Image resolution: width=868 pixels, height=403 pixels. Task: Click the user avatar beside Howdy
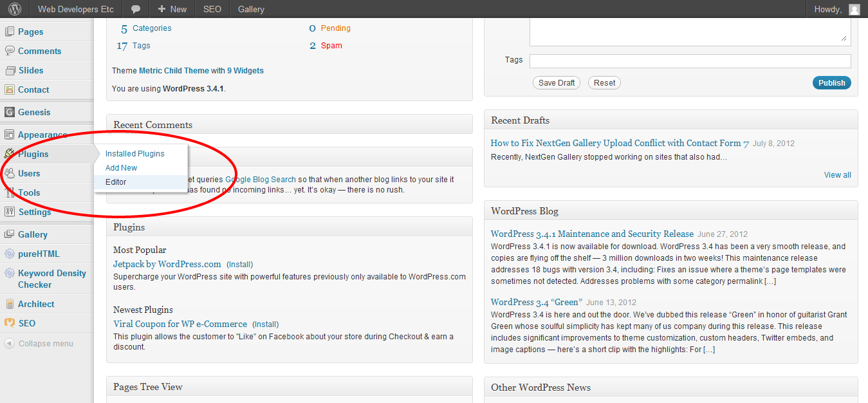point(854,9)
